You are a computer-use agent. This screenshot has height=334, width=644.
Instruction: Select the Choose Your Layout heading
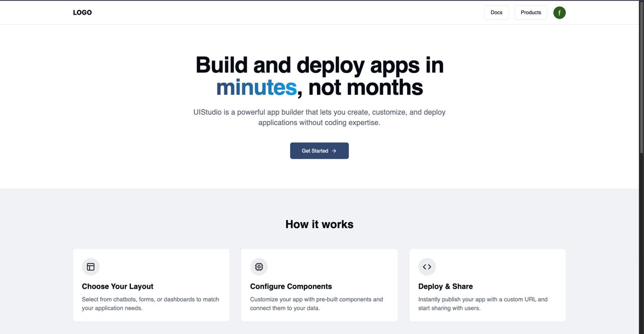pyautogui.click(x=117, y=286)
